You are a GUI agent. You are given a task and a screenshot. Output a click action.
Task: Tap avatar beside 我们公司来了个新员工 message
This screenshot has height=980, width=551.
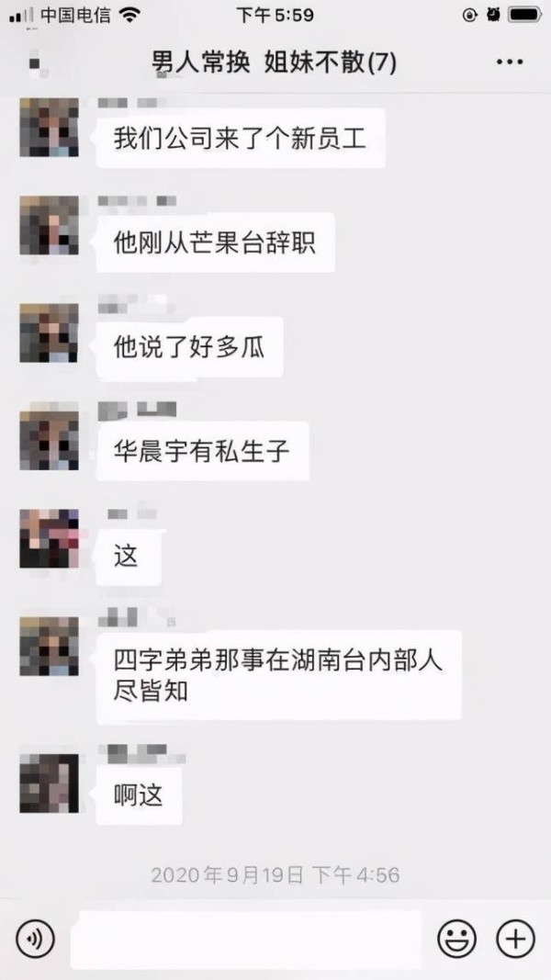click(x=50, y=127)
